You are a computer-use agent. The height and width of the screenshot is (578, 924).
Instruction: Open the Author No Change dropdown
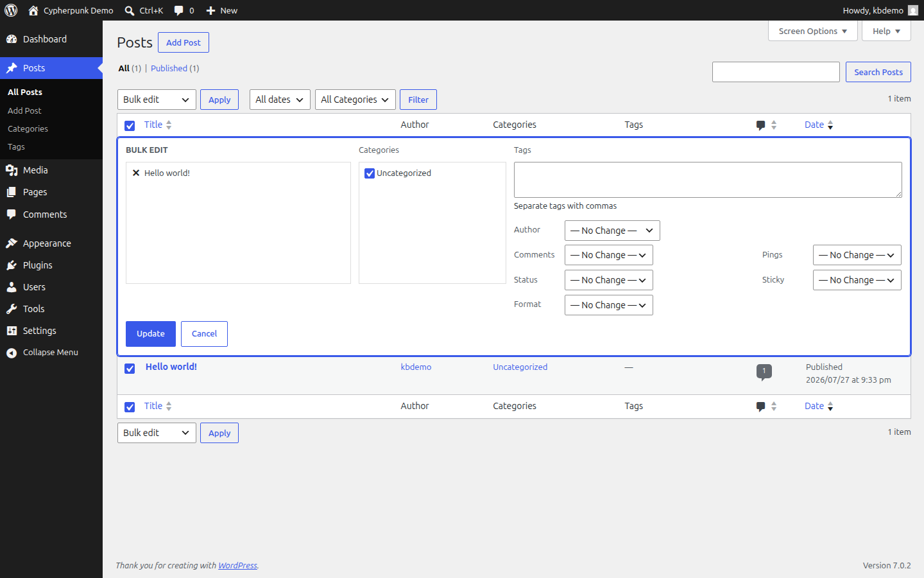612,231
